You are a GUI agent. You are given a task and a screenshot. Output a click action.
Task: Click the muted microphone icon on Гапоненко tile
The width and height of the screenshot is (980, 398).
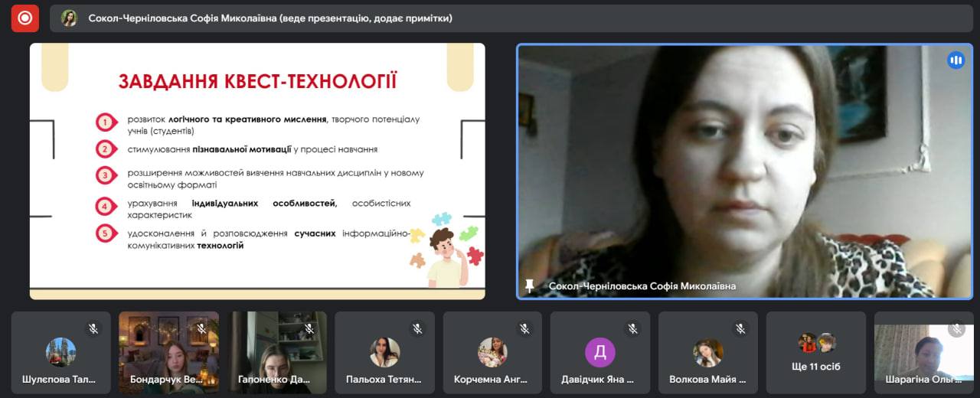309,328
